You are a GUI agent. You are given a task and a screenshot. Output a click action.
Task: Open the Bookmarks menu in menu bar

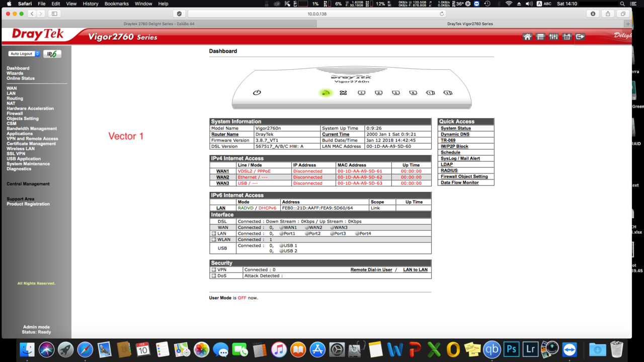coord(117,4)
